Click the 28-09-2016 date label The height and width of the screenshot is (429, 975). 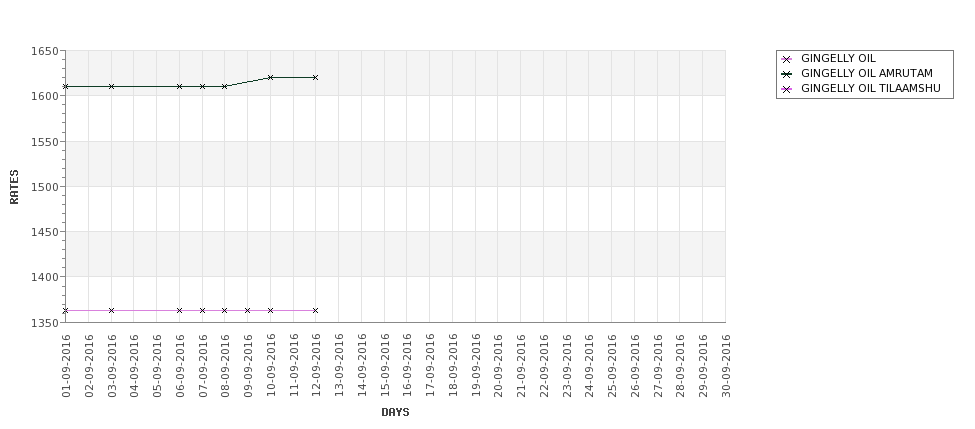(x=680, y=366)
